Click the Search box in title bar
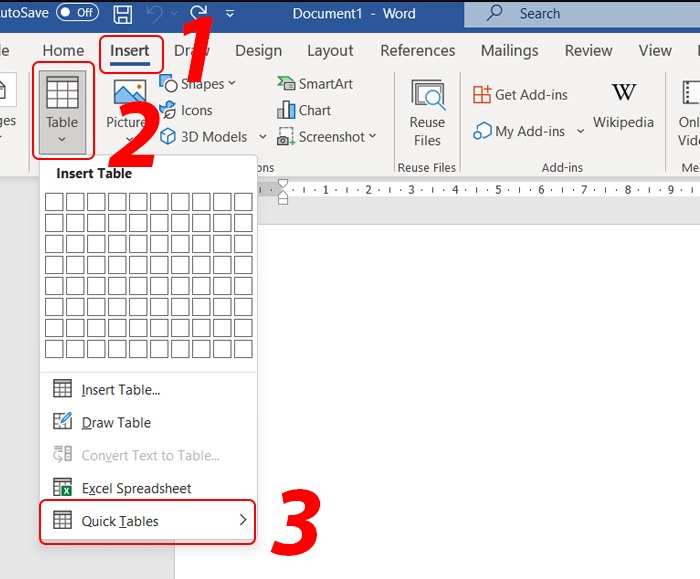 (582, 14)
